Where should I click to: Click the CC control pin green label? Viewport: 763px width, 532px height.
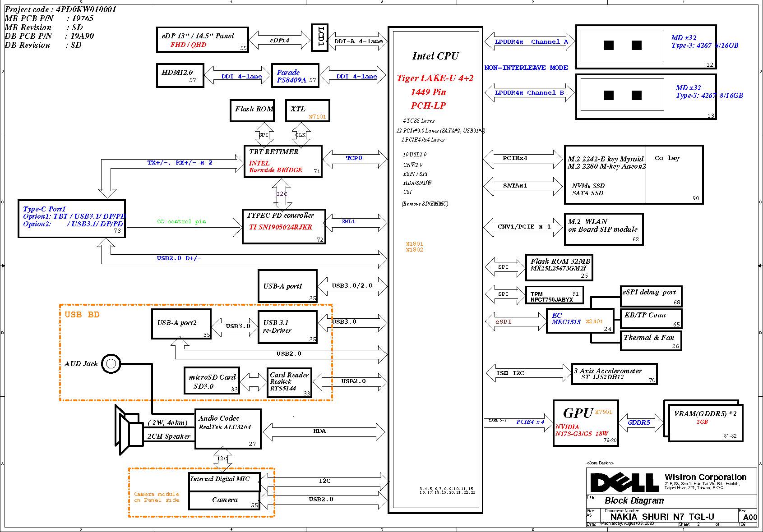point(181,221)
